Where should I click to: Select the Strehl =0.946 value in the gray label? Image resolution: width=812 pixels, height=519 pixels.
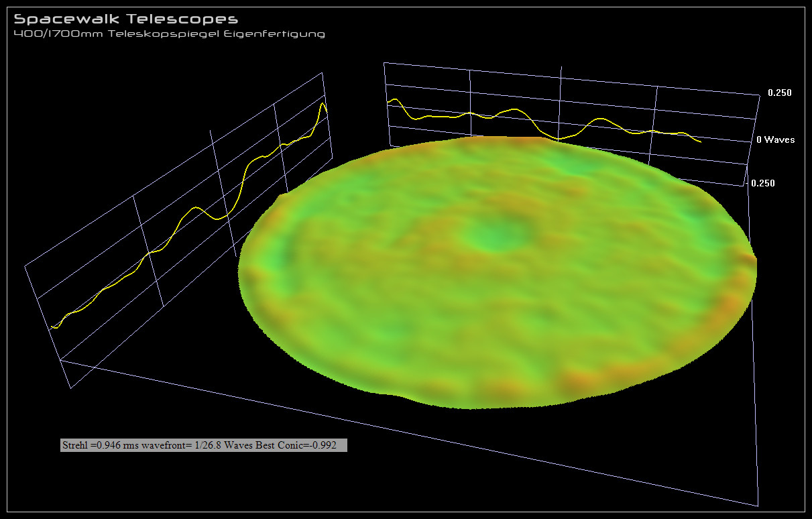pos(86,445)
